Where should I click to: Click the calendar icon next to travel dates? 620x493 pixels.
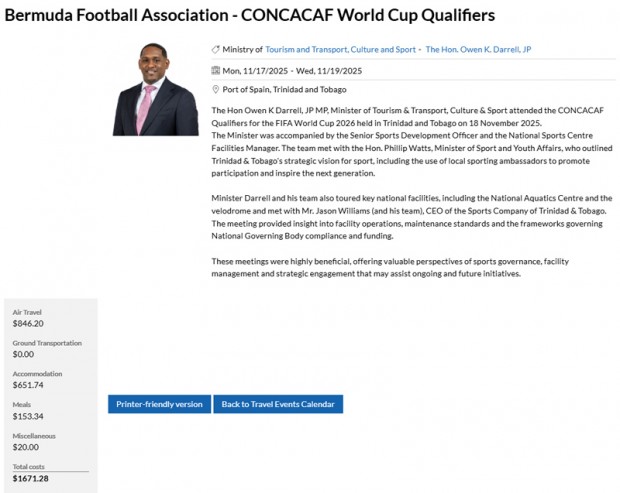[216, 70]
